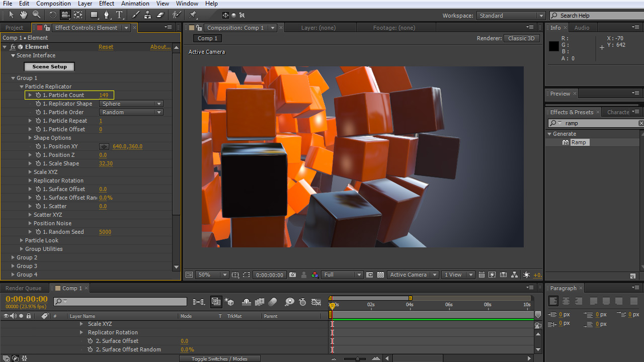
Task: Activate the Unified Camera tool
Action: point(65,15)
